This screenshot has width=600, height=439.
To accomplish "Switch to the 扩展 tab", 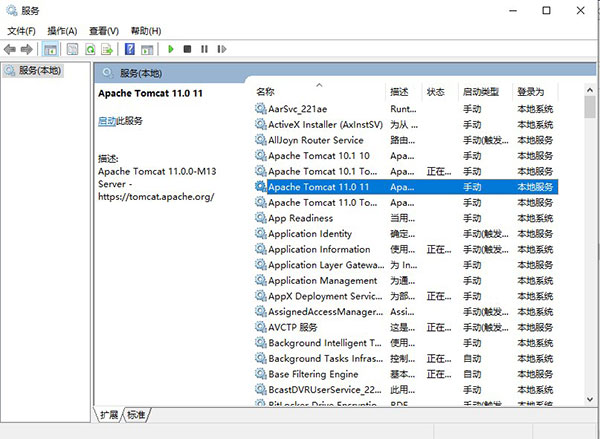I will click(x=109, y=415).
